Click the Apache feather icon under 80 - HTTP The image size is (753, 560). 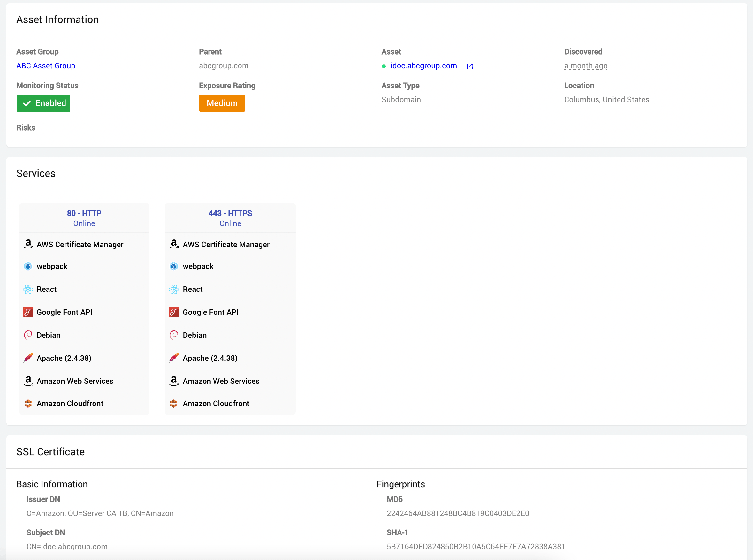28,358
